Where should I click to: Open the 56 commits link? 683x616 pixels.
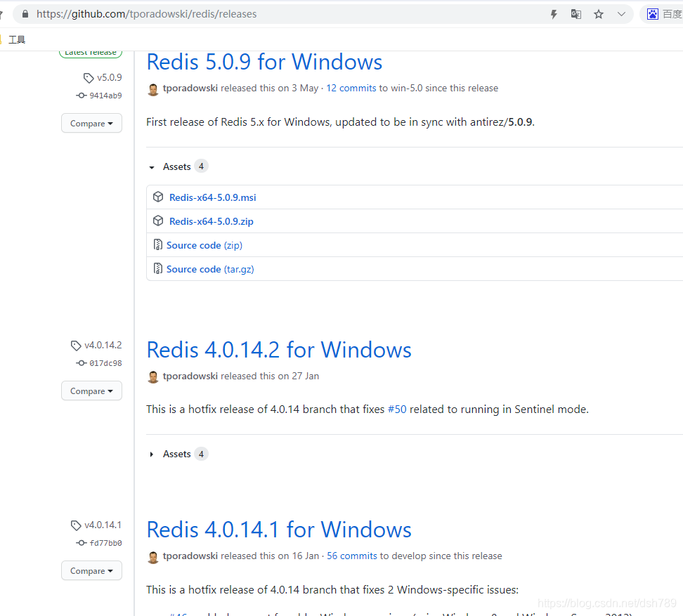tap(352, 556)
